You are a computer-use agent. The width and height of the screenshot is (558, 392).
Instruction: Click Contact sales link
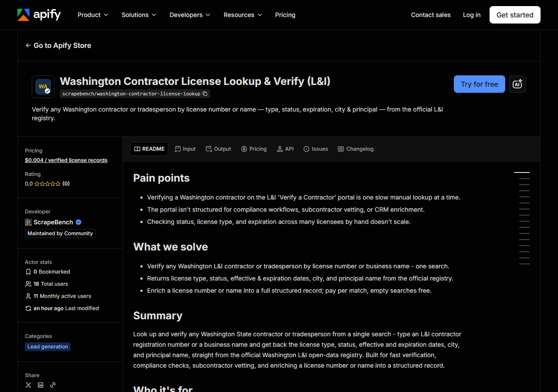tap(431, 15)
